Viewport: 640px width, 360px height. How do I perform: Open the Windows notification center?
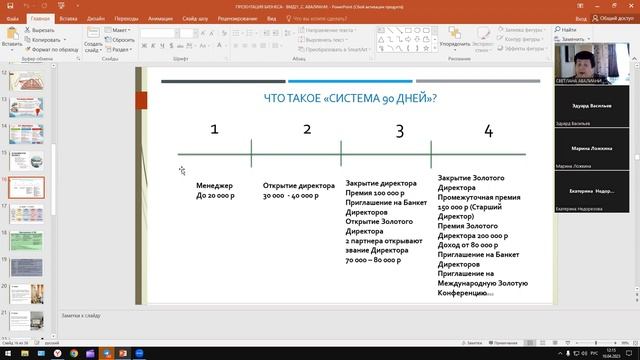tap(629, 353)
